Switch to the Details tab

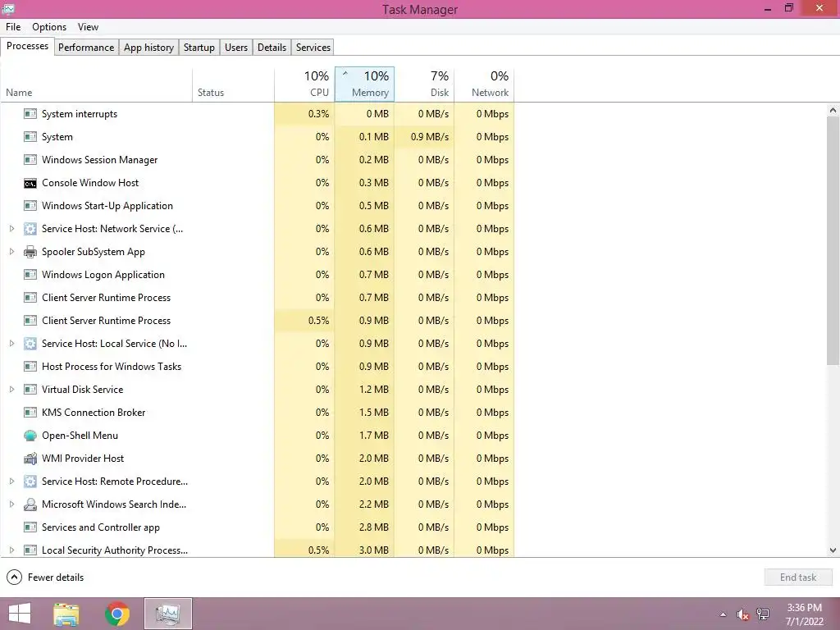pos(272,47)
